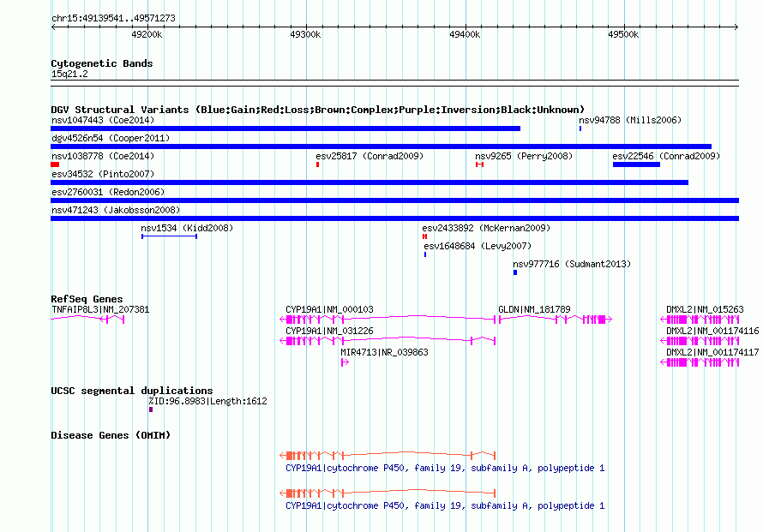Select the esv25817 (Conrad2009) red marker

318,164
